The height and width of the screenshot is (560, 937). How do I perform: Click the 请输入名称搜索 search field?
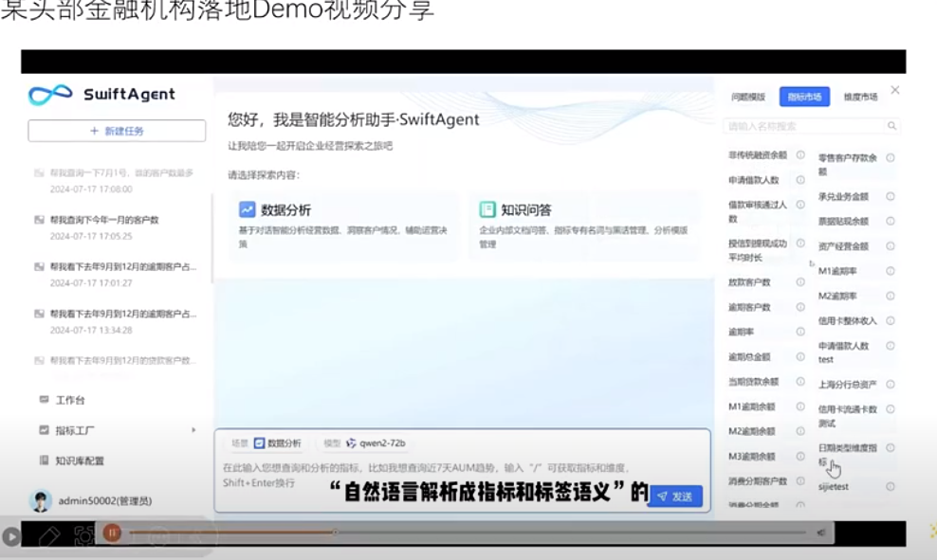click(x=810, y=126)
